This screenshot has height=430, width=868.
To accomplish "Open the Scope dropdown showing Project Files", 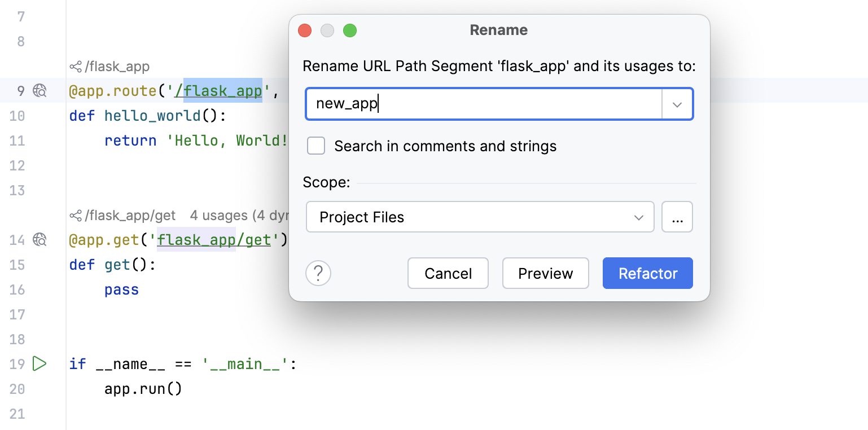I will coord(480,217).
